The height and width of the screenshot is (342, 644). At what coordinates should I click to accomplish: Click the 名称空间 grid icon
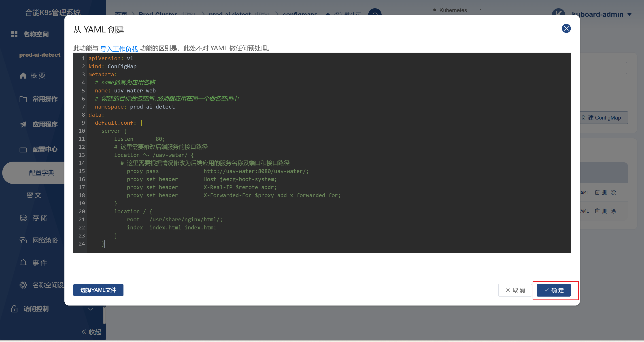(14, 34)
